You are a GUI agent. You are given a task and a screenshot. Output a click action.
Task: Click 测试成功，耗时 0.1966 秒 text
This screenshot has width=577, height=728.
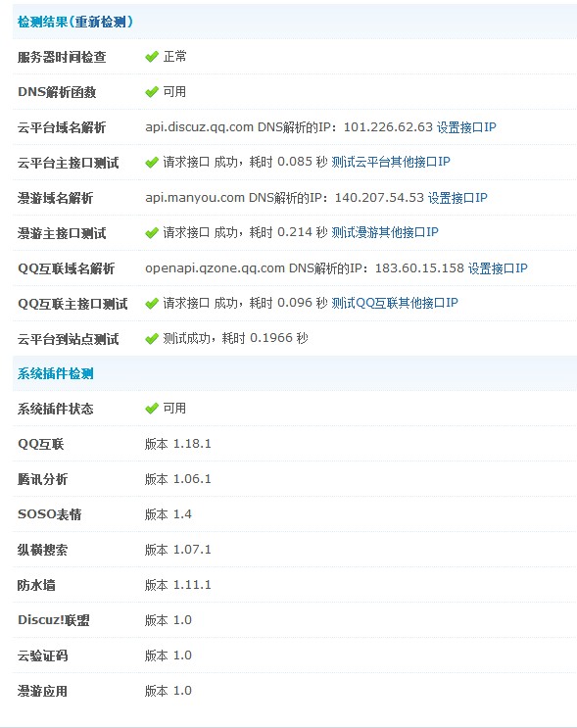235,338
